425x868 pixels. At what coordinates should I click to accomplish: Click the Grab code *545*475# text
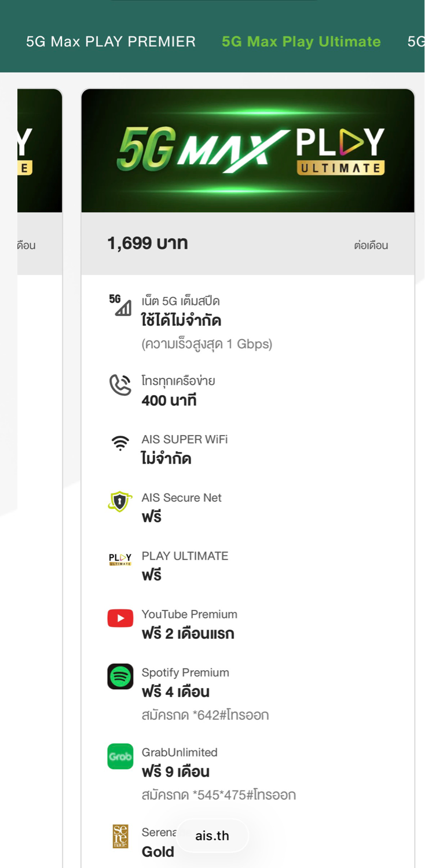pyautogui.click(x=218, y=795)
